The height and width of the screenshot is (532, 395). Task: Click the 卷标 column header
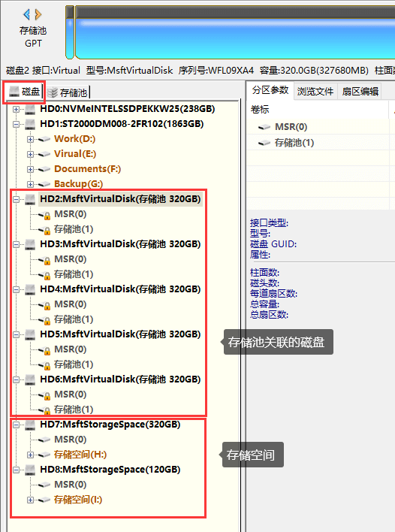coord(318,110)
